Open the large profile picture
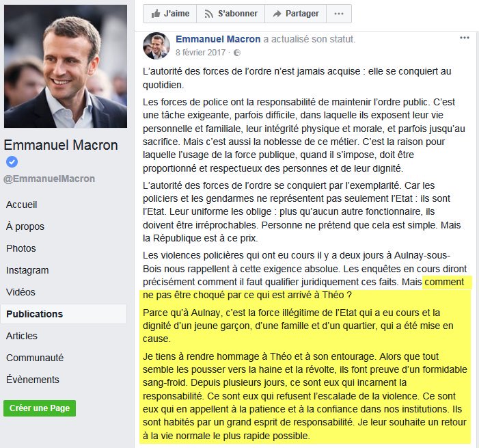The image size is (479, 448). coord(66,66)
